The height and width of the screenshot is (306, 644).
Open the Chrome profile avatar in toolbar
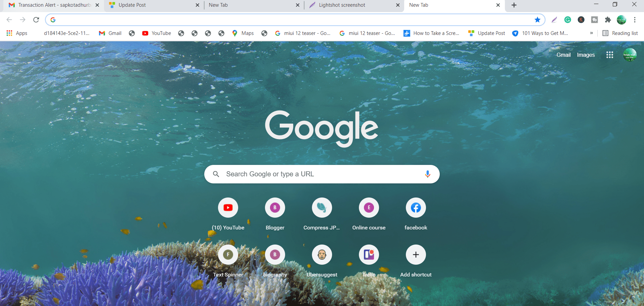[x=622, y=20]
